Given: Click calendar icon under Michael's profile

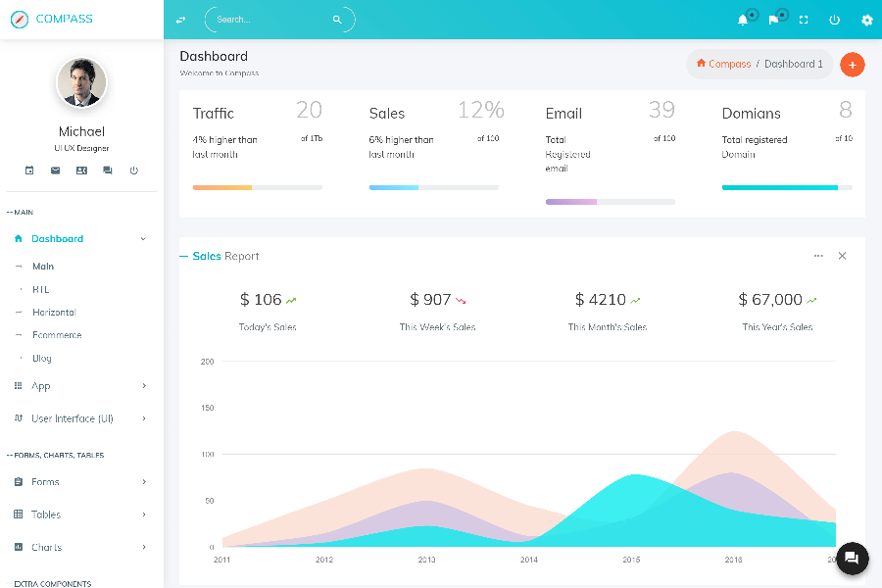Looking at the screenshot, I should pos(29,171).
